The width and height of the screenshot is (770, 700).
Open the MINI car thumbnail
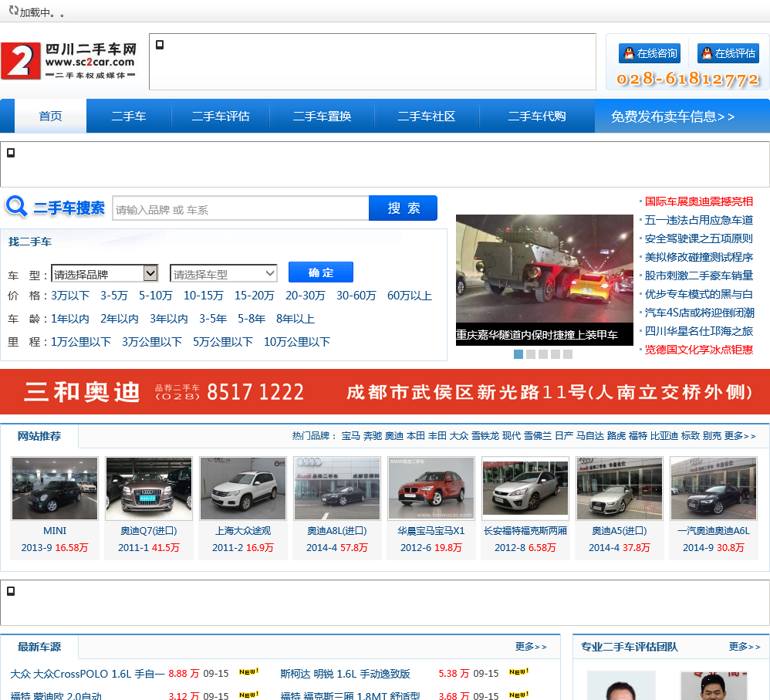(55, 489)
